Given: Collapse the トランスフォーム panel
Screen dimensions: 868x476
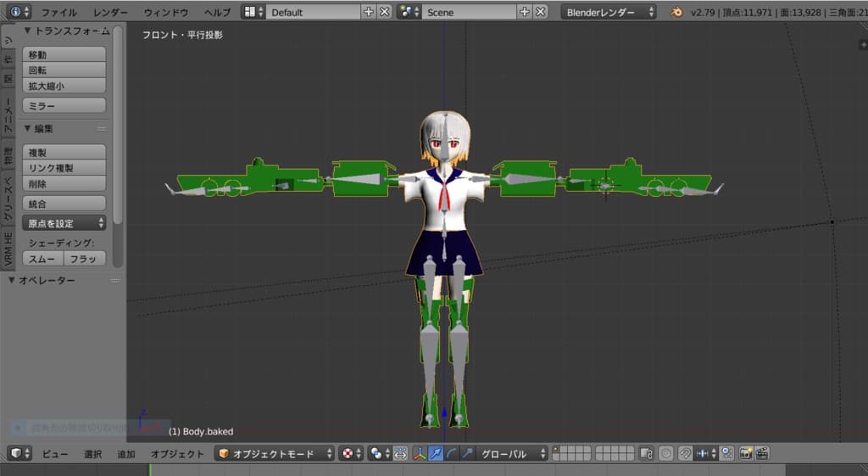Looking at the screenshot, I should tap(28, 31).
